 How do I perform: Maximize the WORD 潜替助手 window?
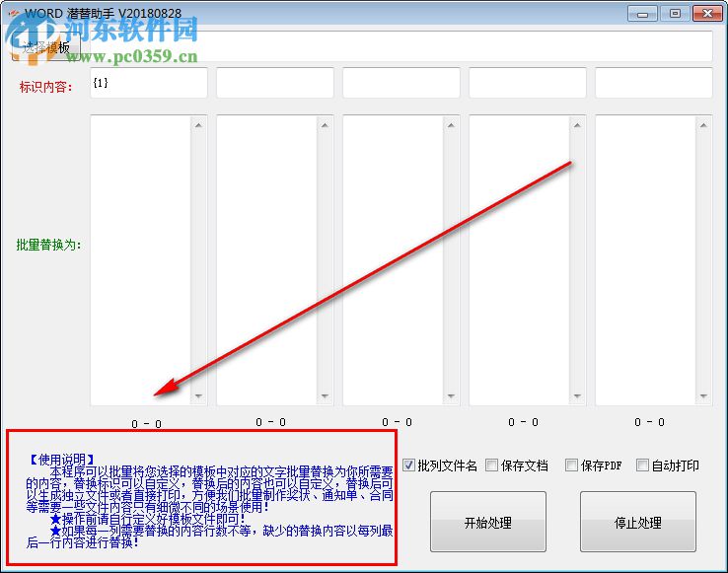pyautogui.click(x=675, y=14)
